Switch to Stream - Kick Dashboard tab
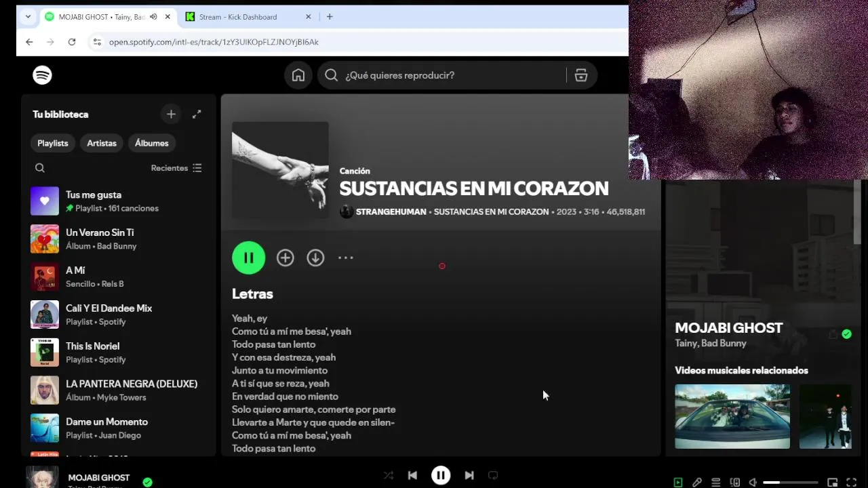The width and height of the screenshot is (868, 488). (248, 17)
